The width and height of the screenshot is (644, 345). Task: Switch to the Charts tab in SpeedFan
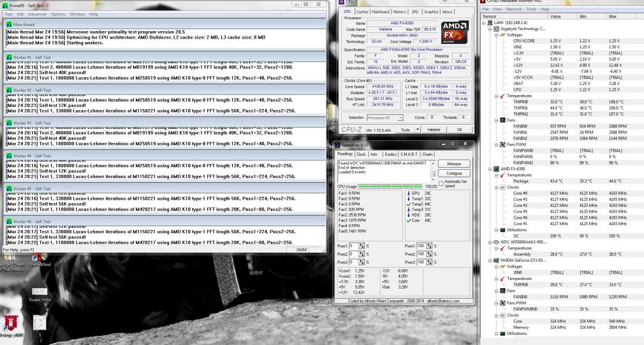428,154
